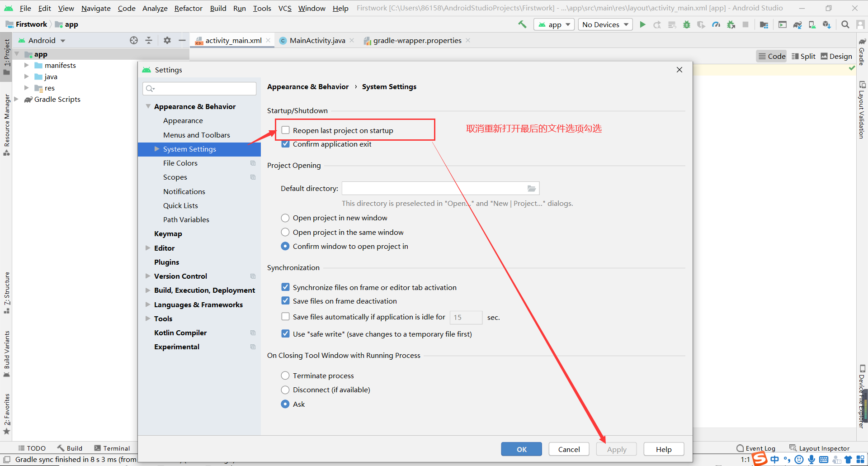Open the Build tool window
Viewport: 868px width, 466px height.
70,448
